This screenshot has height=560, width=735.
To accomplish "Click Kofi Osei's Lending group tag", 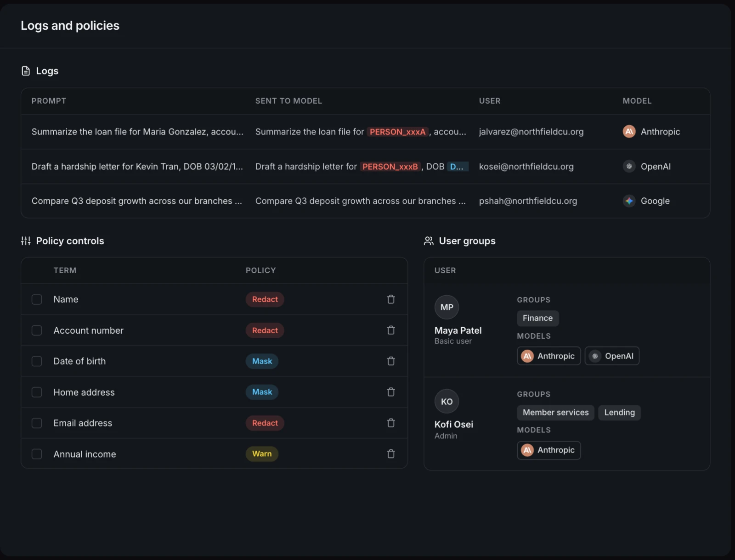I will click(x=619, y=413).
